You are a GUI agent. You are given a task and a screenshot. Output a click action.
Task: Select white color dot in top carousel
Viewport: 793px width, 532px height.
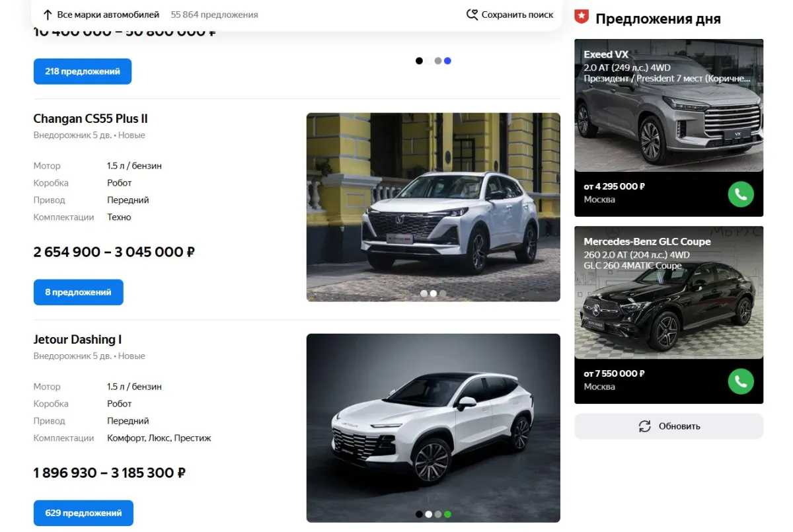coord(428,61)
